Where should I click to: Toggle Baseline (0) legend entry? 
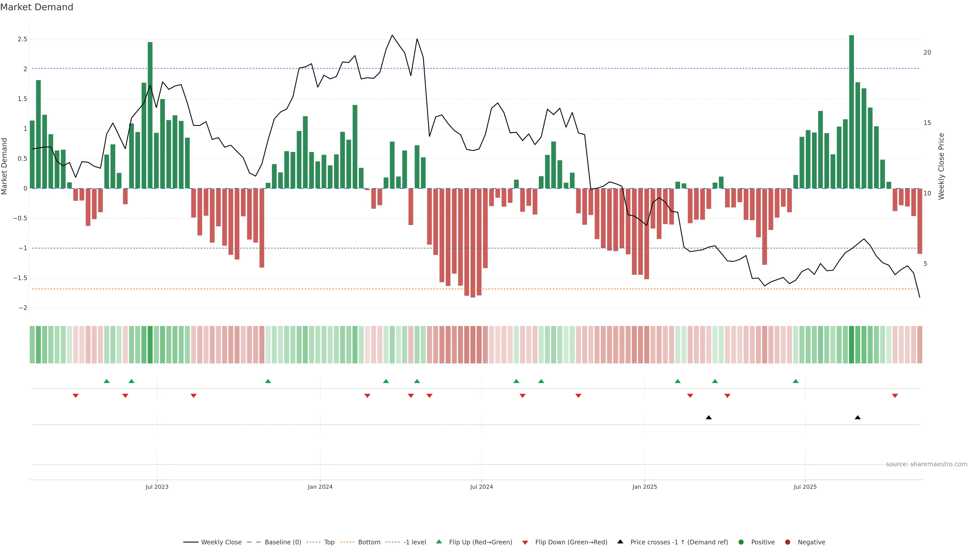[283, 542]
